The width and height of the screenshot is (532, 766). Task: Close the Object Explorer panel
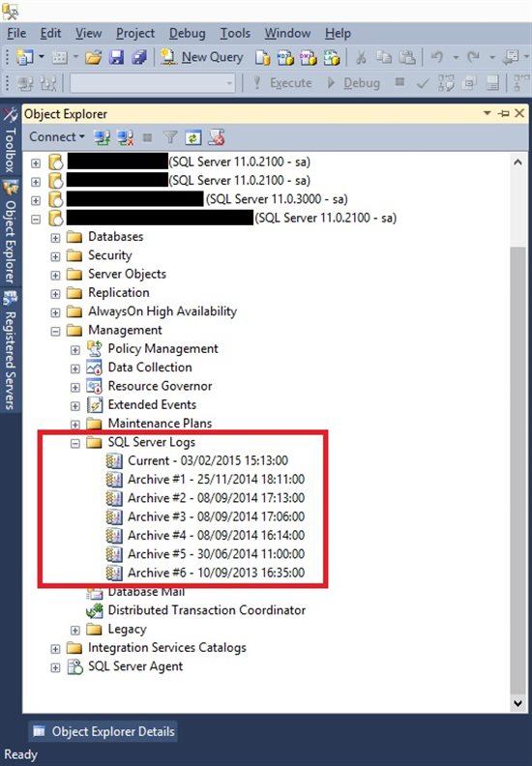click(519, 113)
